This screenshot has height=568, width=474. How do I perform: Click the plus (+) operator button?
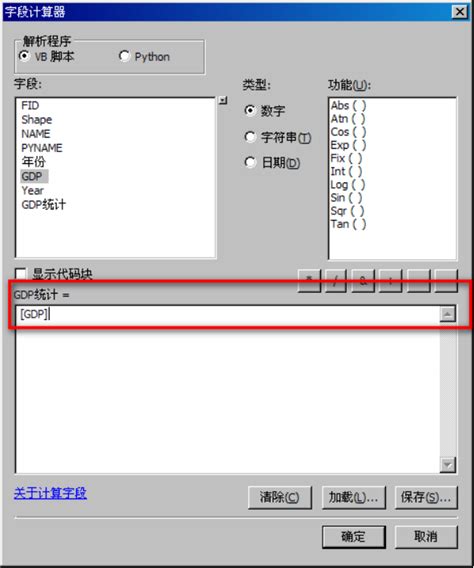tap(390, 280)
